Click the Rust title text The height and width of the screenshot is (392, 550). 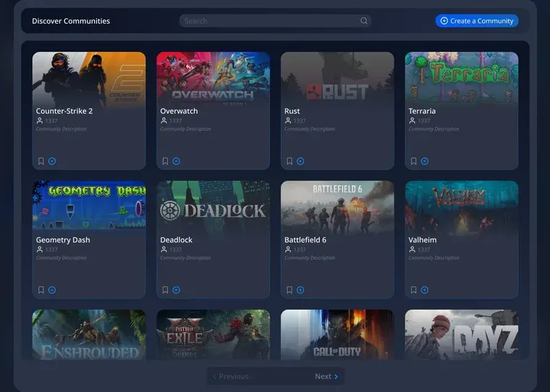[292, 111]
